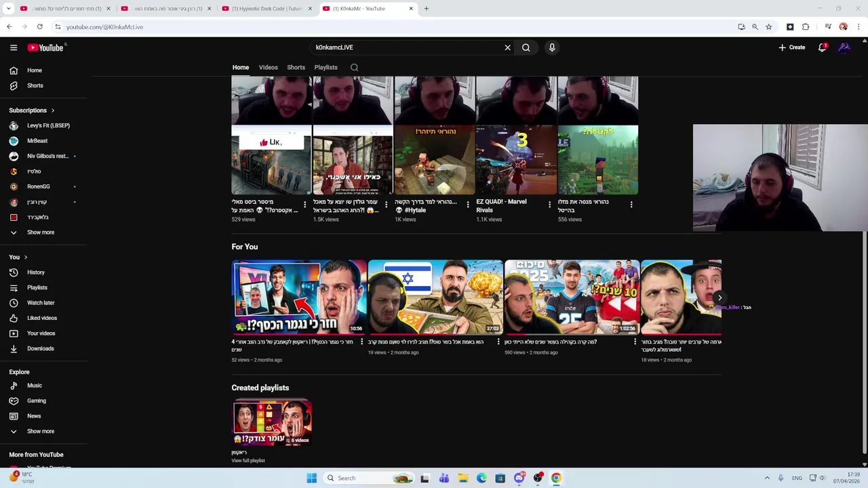This screenshot has height=488, width=868.
Task: Open the YouTube guide hamburger menu
Action: click(x=14, y=47)
